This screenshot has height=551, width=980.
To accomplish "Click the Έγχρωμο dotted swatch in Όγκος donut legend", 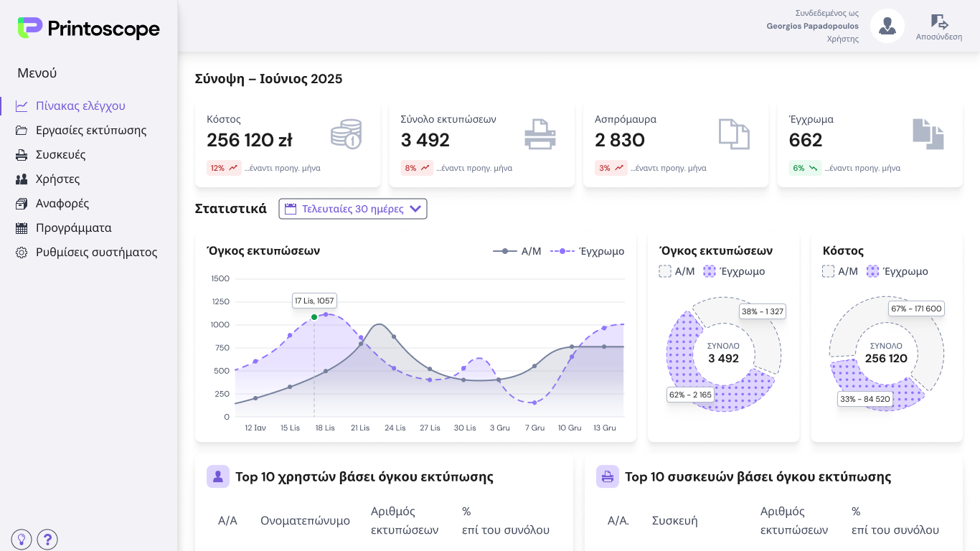I will click(x=710, y=271).
